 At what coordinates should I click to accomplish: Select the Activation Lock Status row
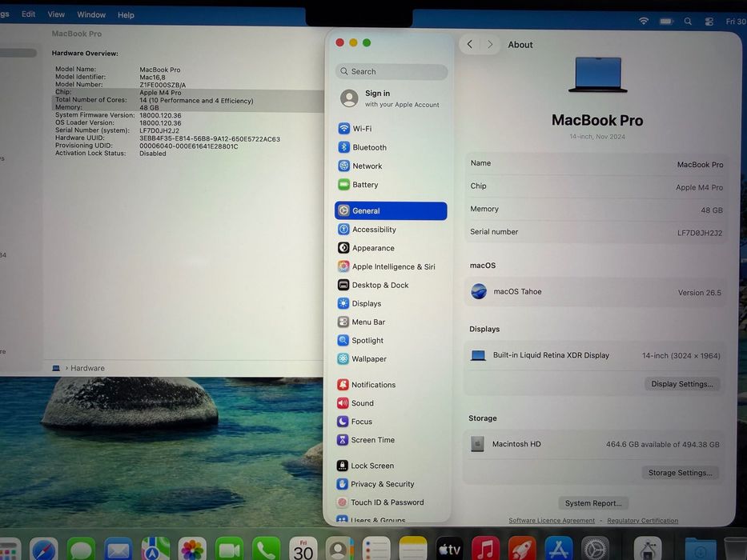pos(110,154)
